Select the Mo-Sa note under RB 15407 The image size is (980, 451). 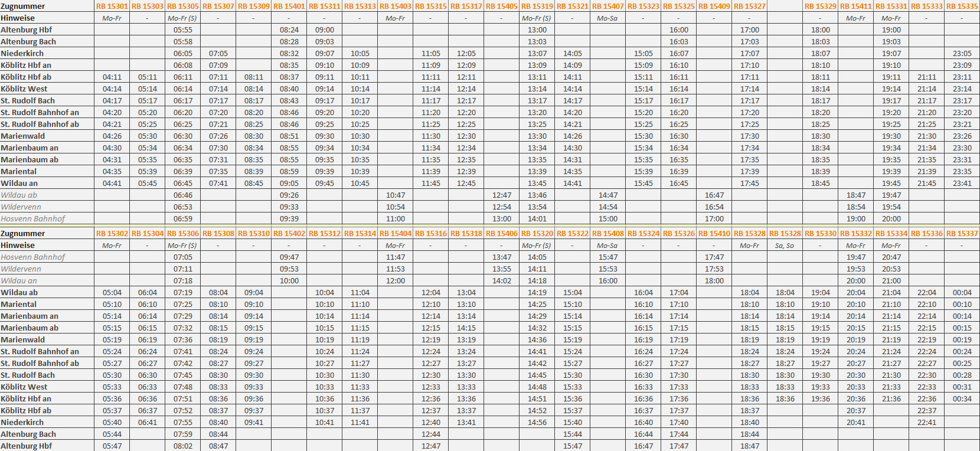[607, 18]
